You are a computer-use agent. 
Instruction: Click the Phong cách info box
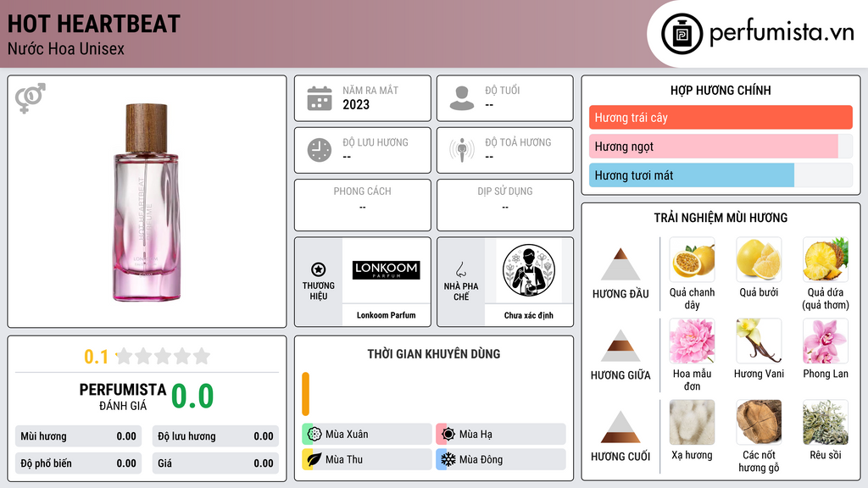pyautogui.click(x=363, y=205)
